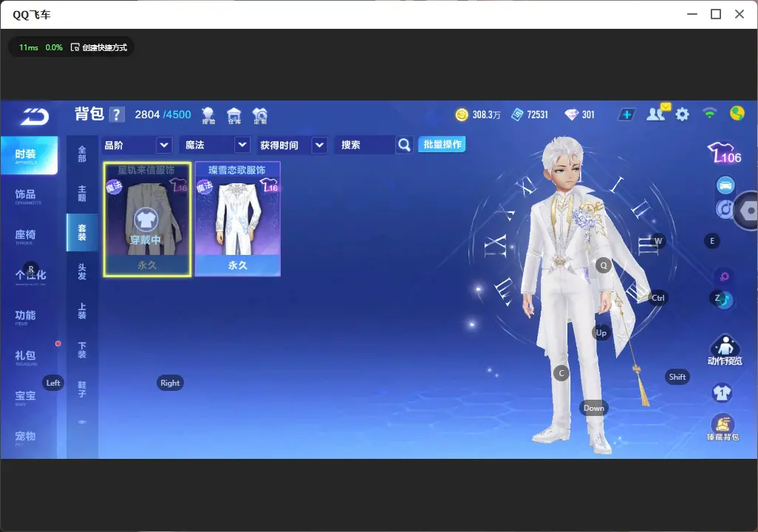The height and width of the screenshot is (532, 758).
Task: Click the gold coin currency icon
Action: 462,115
